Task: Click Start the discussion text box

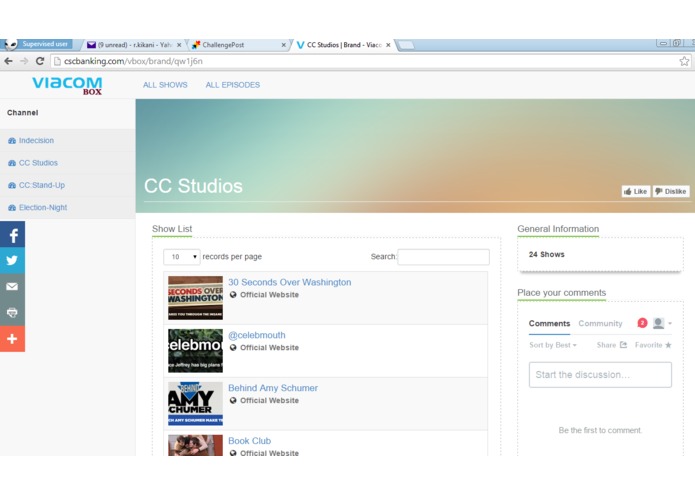Action: click(600, 375)
